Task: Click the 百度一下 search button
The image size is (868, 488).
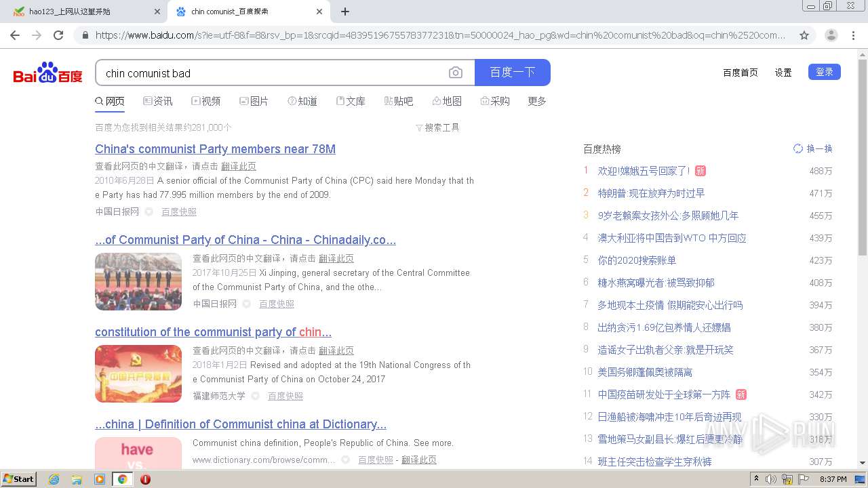Action: click(x=513, y=73)
